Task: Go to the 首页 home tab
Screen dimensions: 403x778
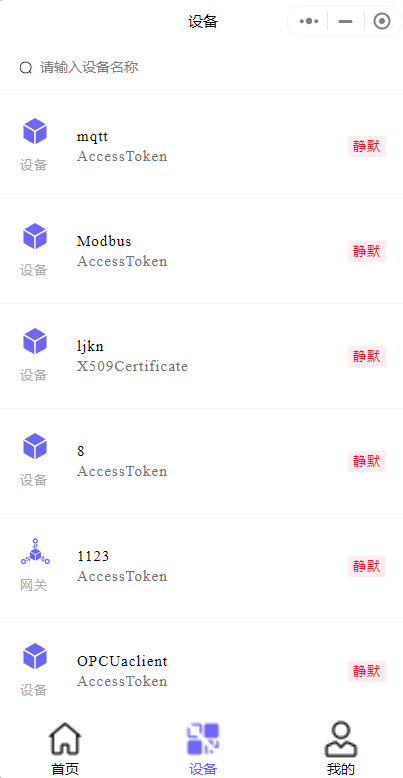Action: (65, 749)
